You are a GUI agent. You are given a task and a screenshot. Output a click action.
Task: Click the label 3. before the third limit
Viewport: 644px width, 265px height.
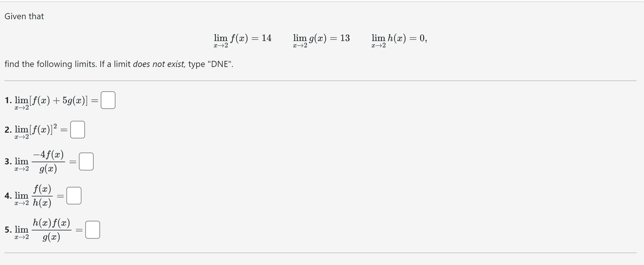point(8,161)
